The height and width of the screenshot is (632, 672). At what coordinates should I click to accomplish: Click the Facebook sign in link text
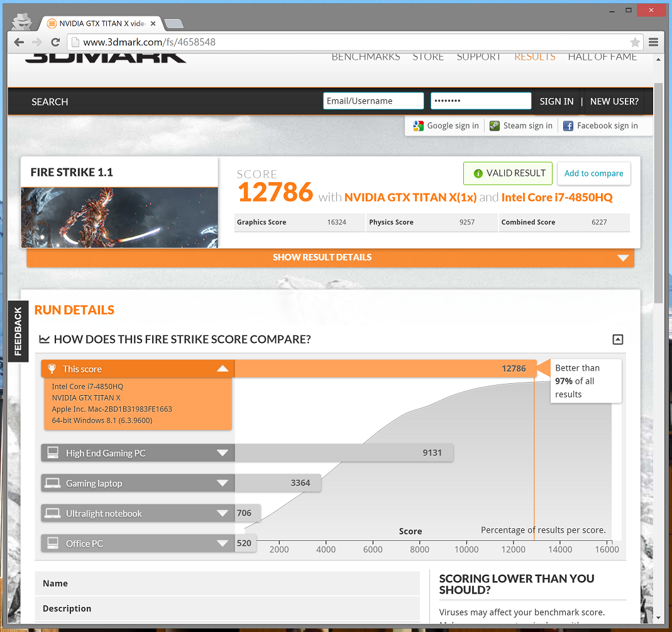pos(607,126)
